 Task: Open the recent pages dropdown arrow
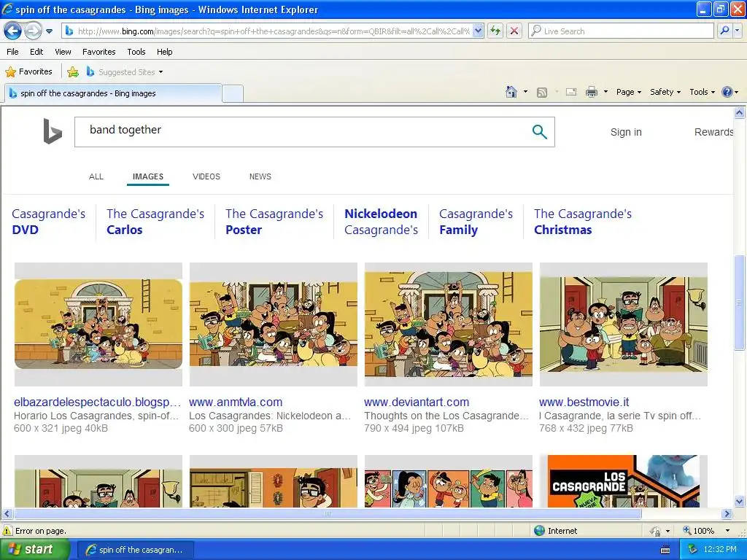tap(49, 31)
